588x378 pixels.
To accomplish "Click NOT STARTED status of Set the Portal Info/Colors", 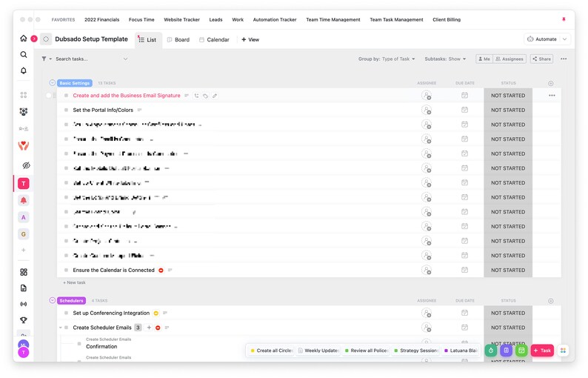I will 508,110.
